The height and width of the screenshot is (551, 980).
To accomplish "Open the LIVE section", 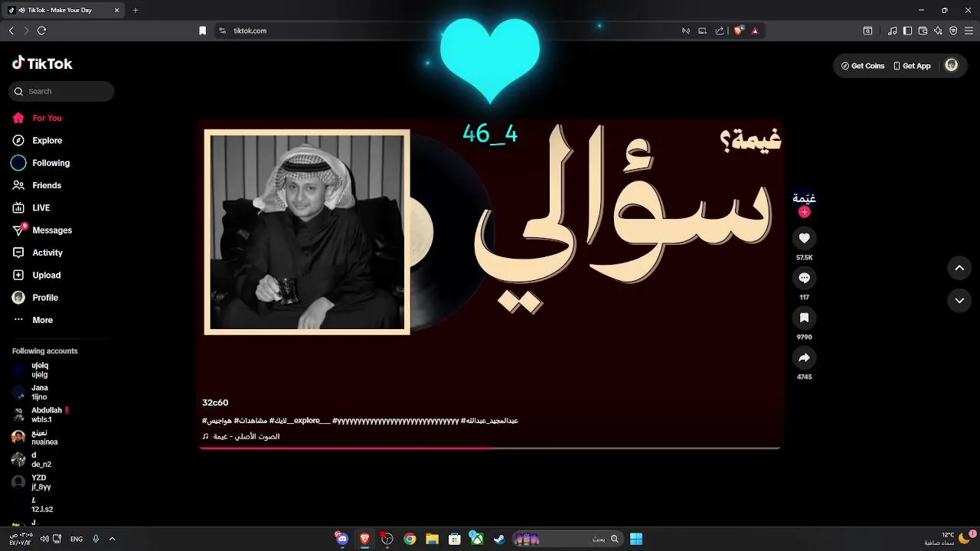I will tap(31, 207).
